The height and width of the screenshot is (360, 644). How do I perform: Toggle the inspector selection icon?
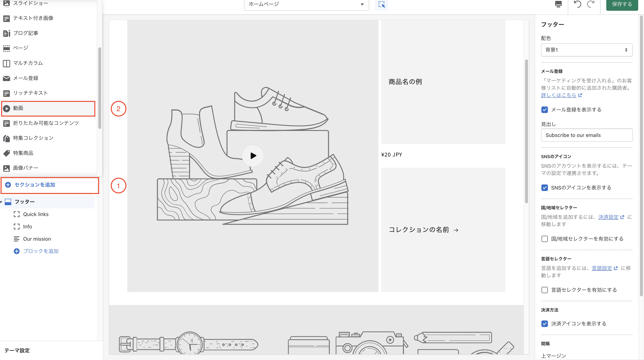pos(381,5)
